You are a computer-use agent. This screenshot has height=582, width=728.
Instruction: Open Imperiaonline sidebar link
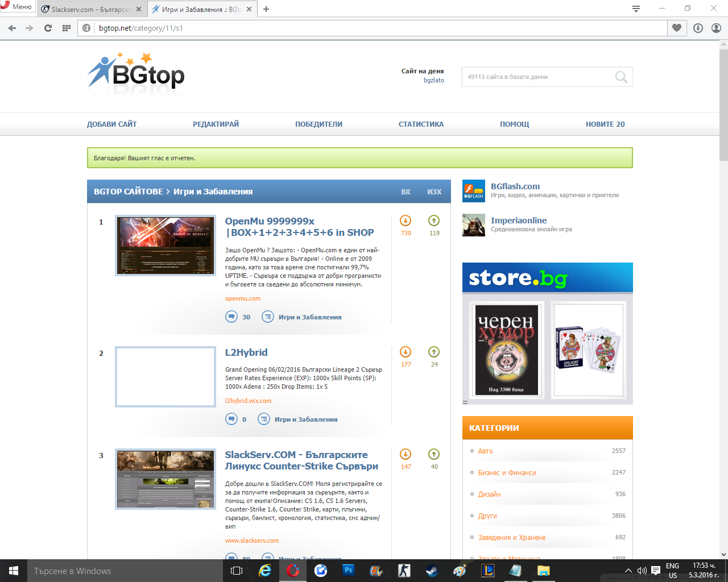(x=519, y=221)
